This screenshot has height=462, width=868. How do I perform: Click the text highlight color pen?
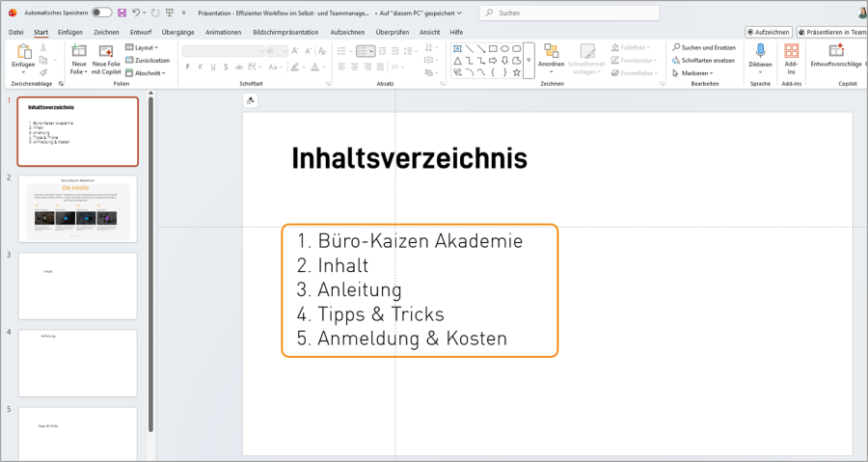coord(295,67)
